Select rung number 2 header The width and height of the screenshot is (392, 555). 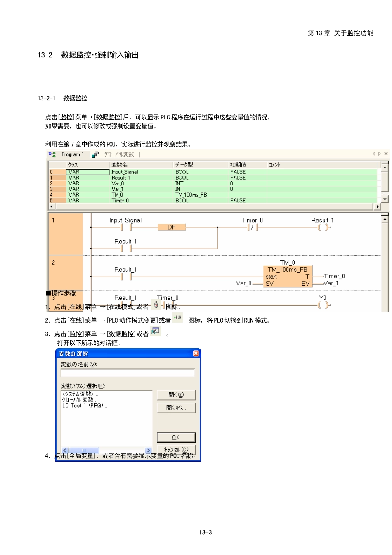tap(66, 273)
